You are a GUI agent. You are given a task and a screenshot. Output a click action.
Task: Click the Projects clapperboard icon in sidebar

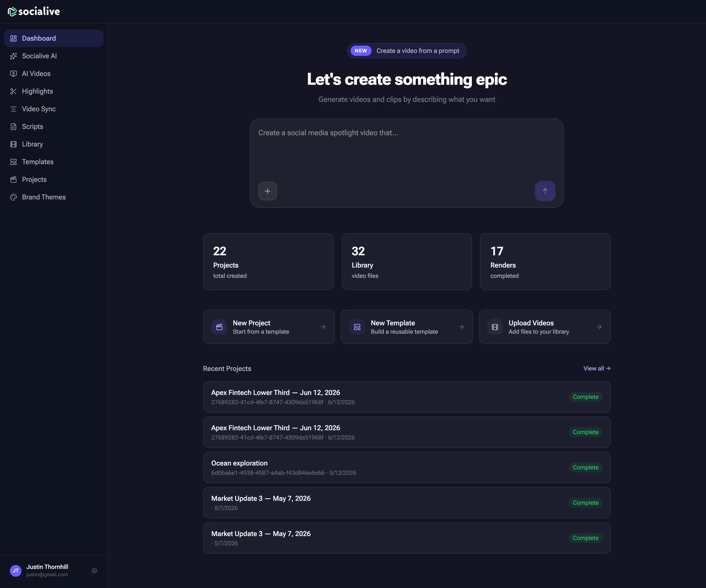[x=13, y=179]
